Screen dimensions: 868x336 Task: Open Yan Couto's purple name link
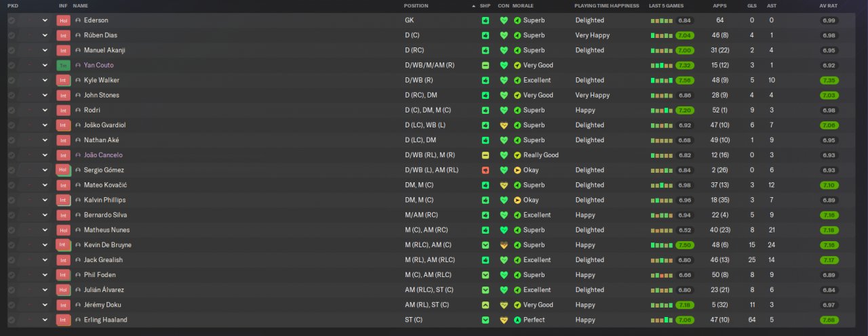pos(99,65)
